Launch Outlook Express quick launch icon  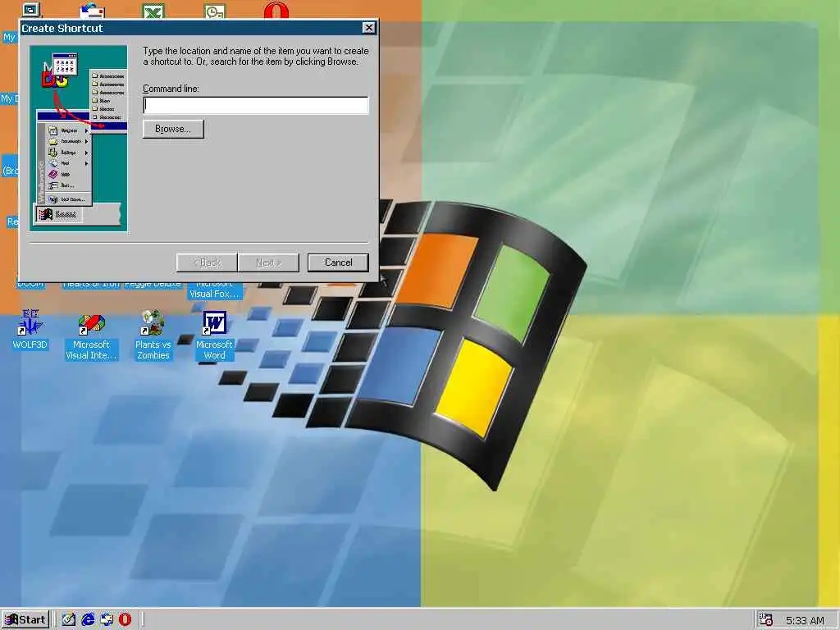click(107, 620)
